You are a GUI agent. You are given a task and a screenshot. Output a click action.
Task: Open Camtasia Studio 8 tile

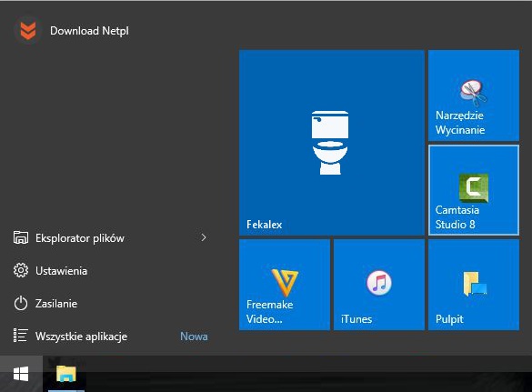coord(474,190)
